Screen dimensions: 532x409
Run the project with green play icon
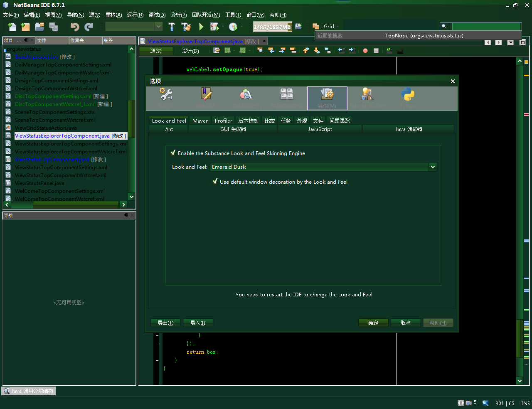coord(201,27)
